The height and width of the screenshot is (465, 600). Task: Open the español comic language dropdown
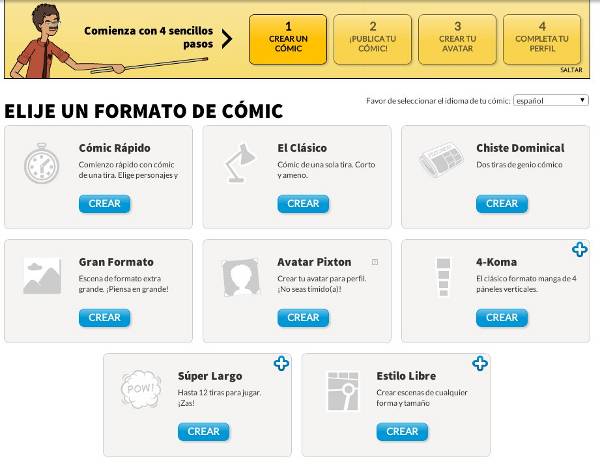551,100
